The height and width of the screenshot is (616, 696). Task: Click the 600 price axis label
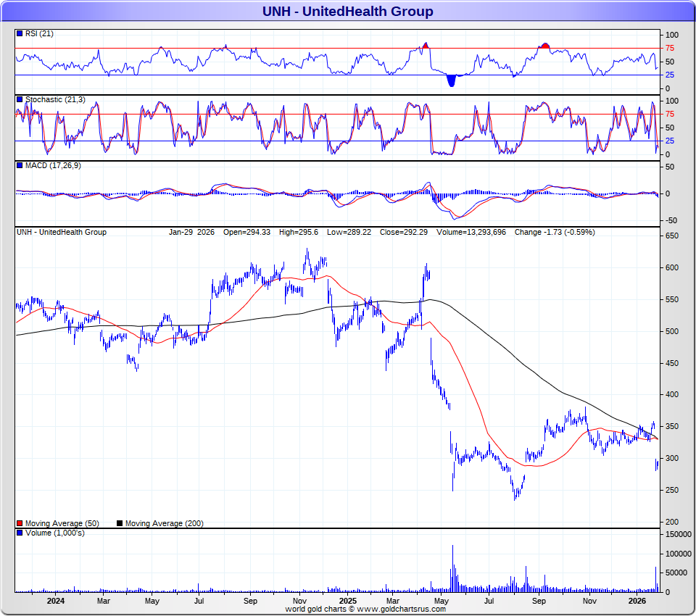[672, 267]
